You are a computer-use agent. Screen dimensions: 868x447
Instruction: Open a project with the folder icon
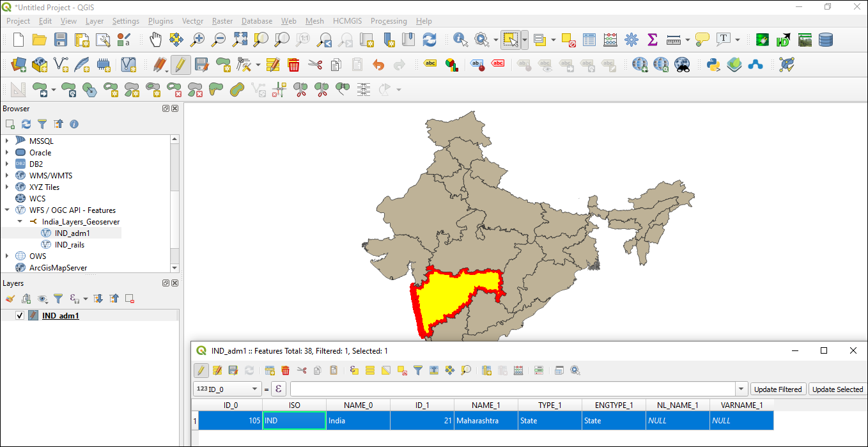tap(40, 40)
